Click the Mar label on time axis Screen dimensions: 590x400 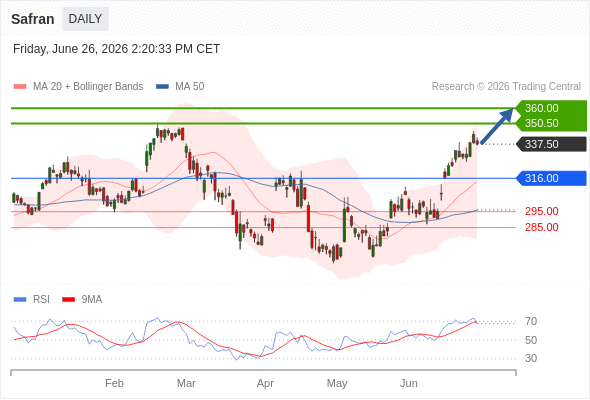(x=186, y=383)
